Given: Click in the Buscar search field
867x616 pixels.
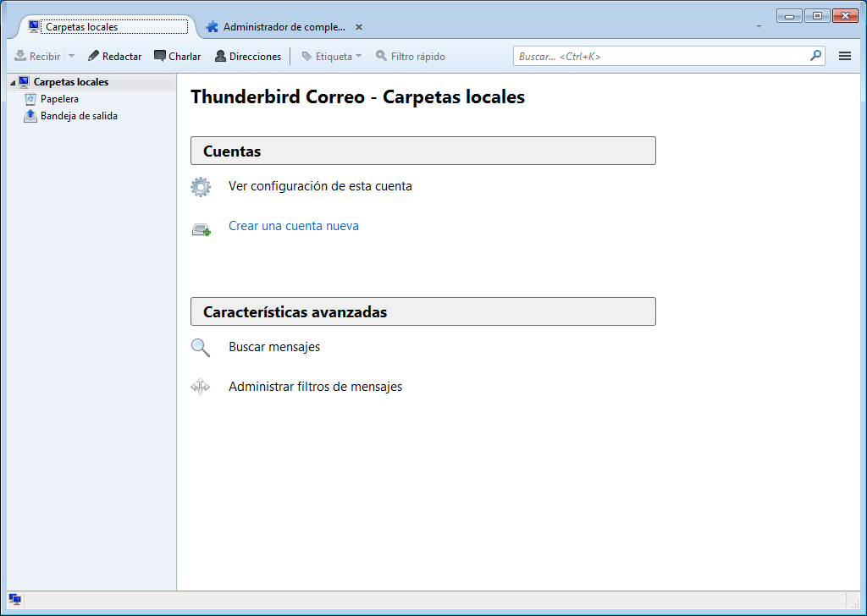Looking at the screenshot, I should [660, 57].
